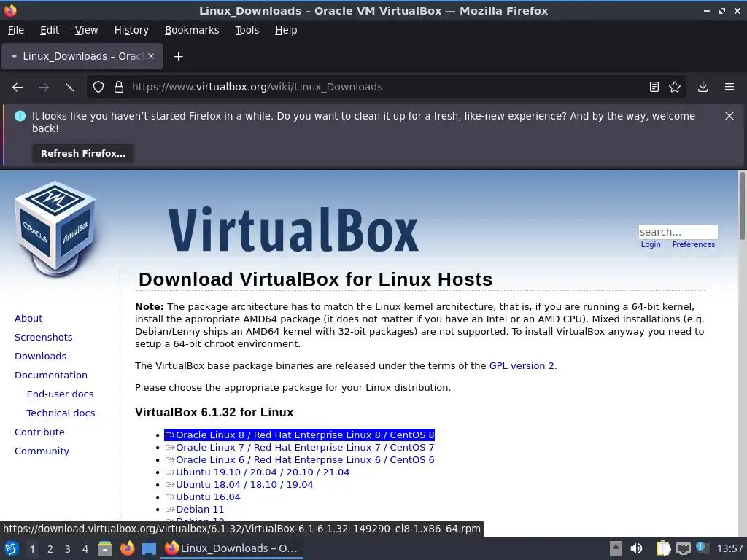Open the View menu
Screen dimensions: 747x560
click(x=86, y=30)
